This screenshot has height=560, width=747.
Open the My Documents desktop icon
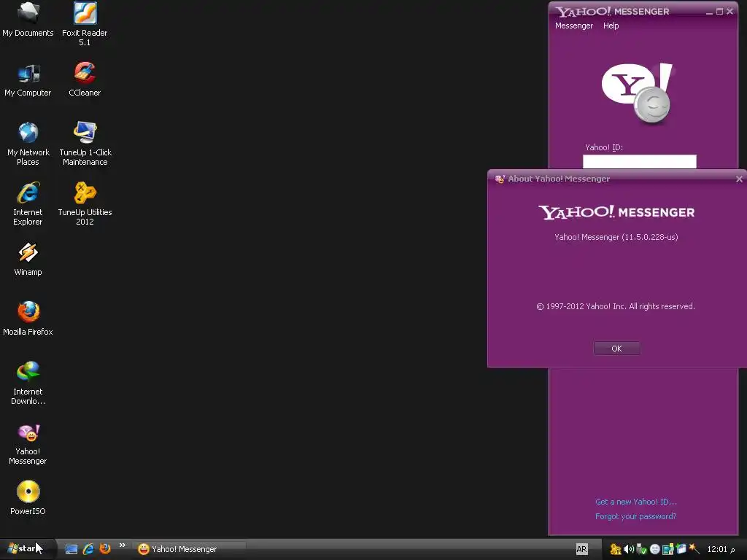click(28, 20)
